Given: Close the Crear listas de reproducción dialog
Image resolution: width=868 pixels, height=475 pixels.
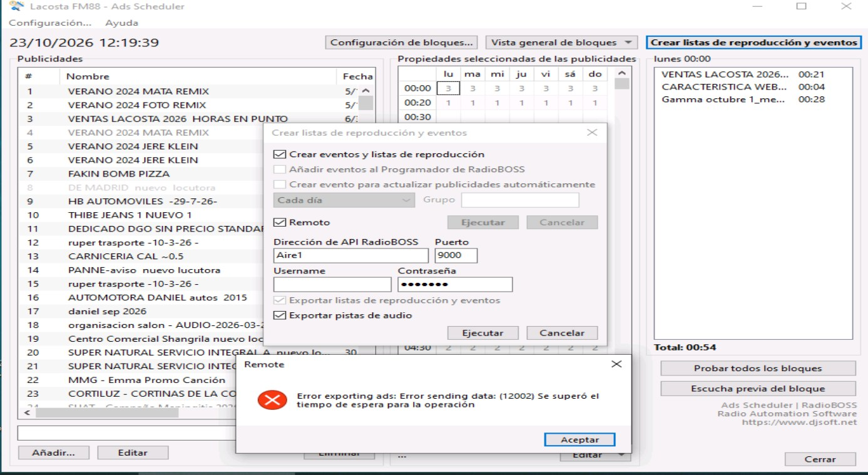Looking at the screenshot, I should [591, 133].
